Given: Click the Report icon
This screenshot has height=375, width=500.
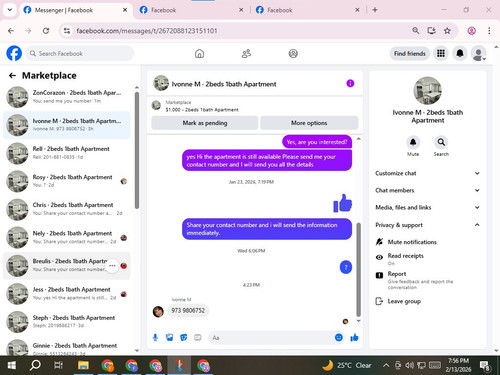Looking at the screenshot, I should [x=379, y=275].
